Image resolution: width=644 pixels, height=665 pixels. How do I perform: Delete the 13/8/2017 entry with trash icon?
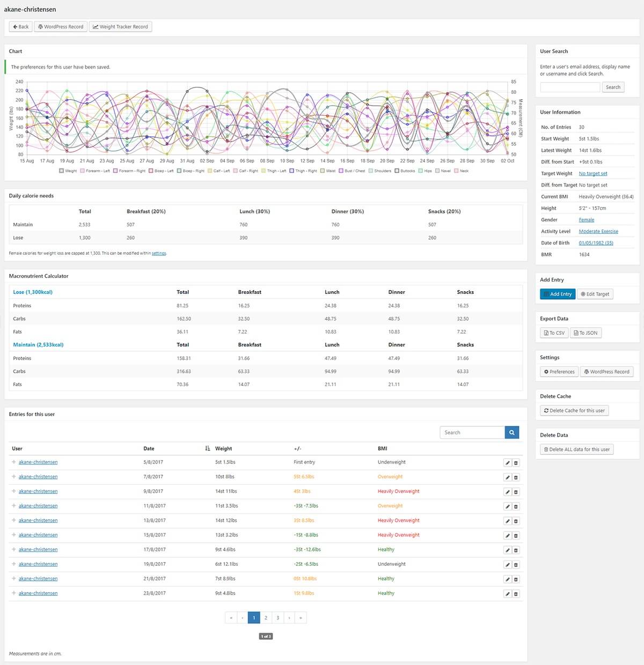coord(516,521)
